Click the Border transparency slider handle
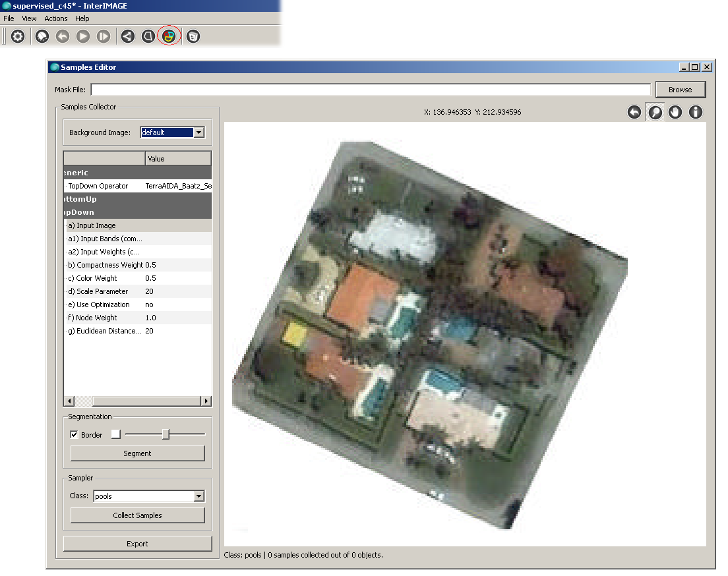Image resolution: width=728 pixels, height=576 pixels. coord(166,434)
